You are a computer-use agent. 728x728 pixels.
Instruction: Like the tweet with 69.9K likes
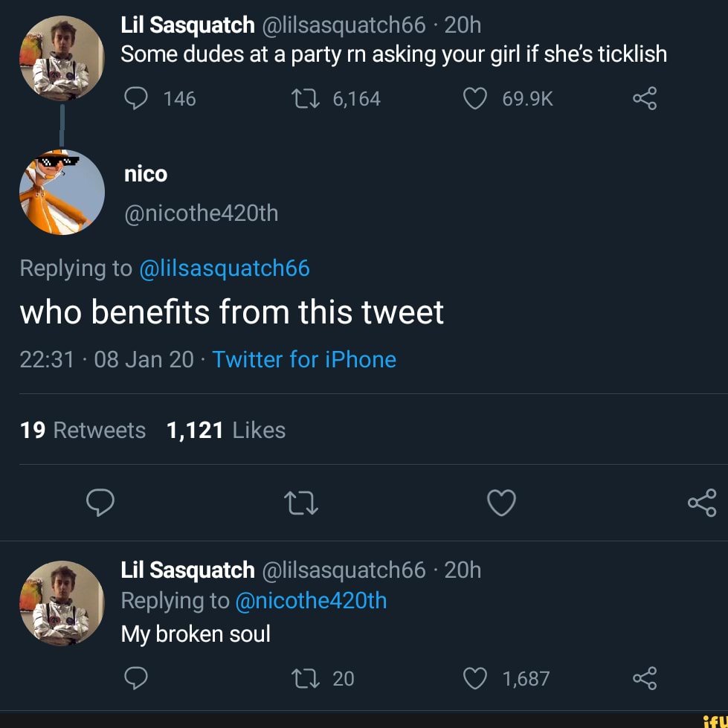[x=474, y=99]
